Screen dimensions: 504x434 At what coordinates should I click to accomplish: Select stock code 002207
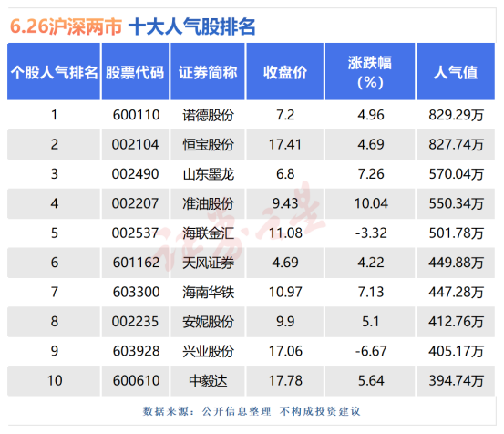[x=135, y=203]
